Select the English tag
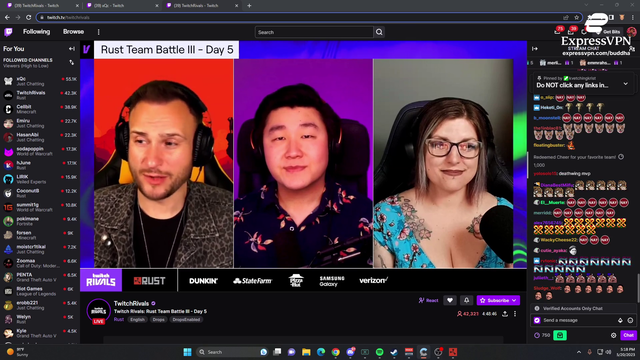 138,319
